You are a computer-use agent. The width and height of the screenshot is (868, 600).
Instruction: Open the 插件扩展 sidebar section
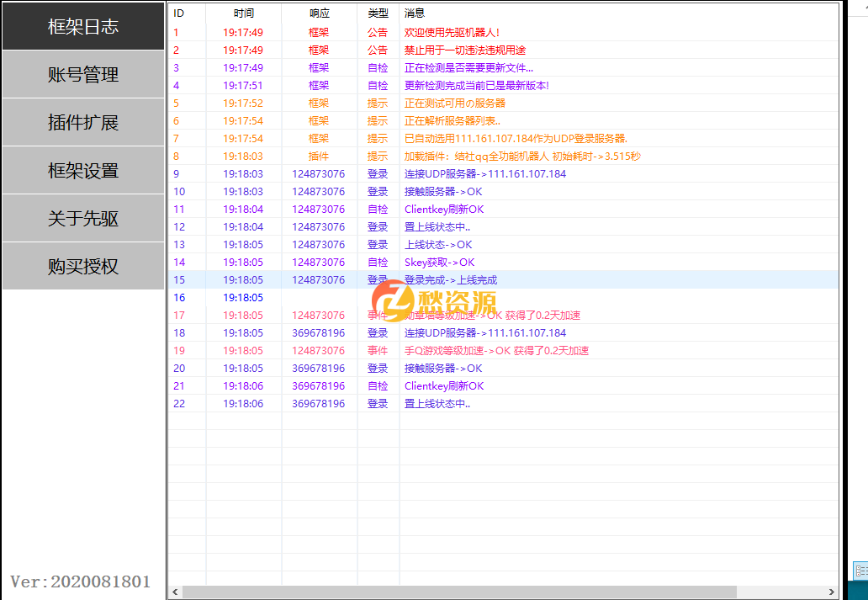coord(82,122)
